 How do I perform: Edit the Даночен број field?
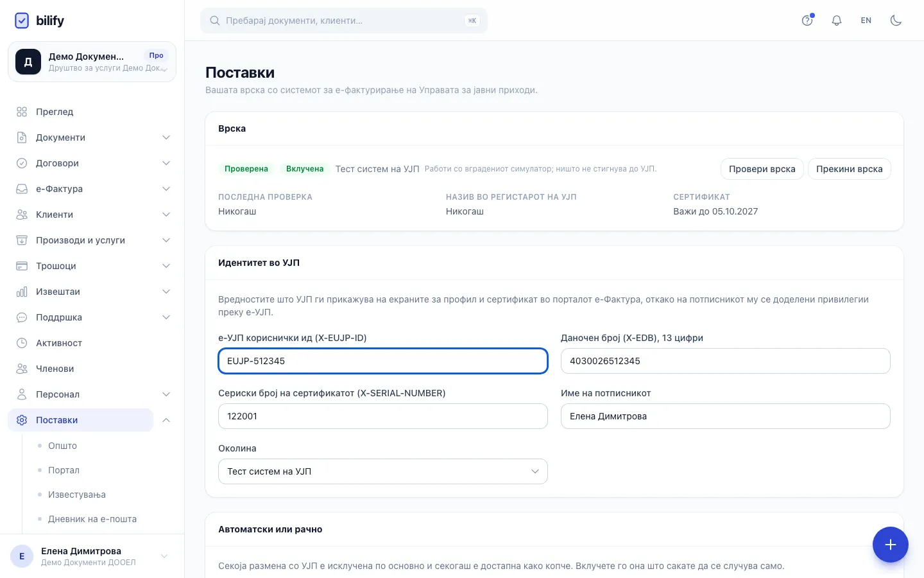click(x=726, y=361)
